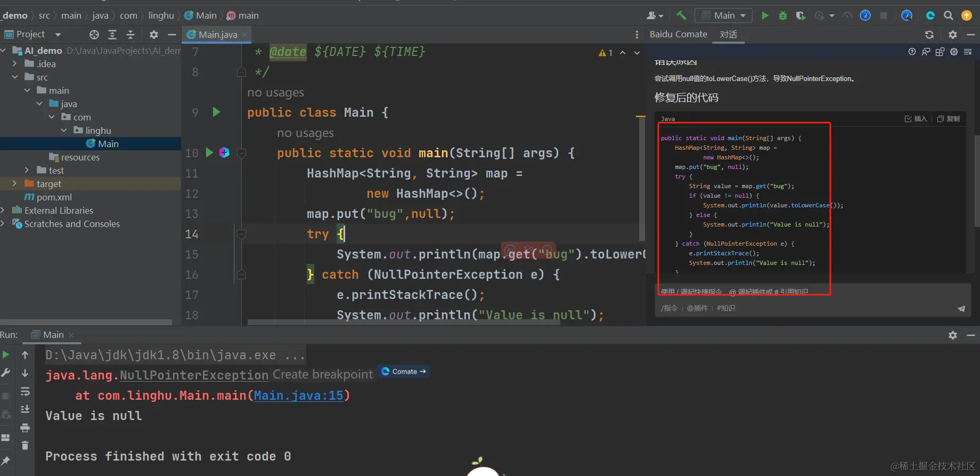
Task: Refresh the Baidu Comate panel
Action: pyautogui.click(x=929, y=35)
